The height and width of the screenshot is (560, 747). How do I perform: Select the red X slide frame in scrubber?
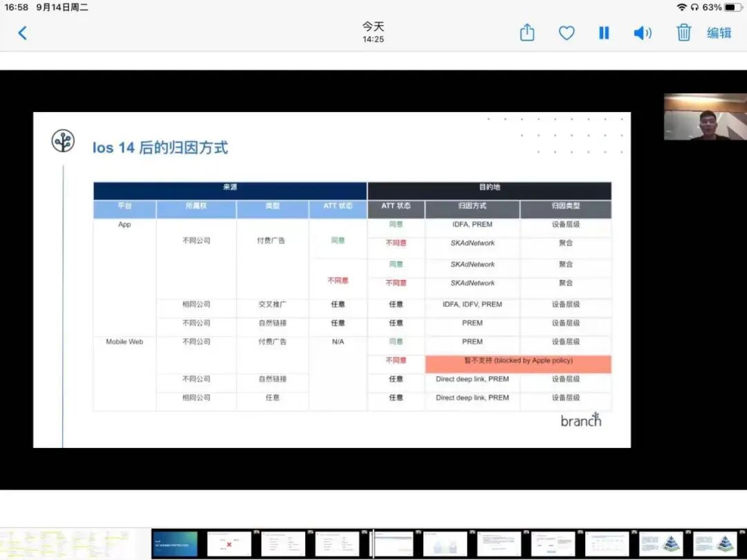pos(229,544)
